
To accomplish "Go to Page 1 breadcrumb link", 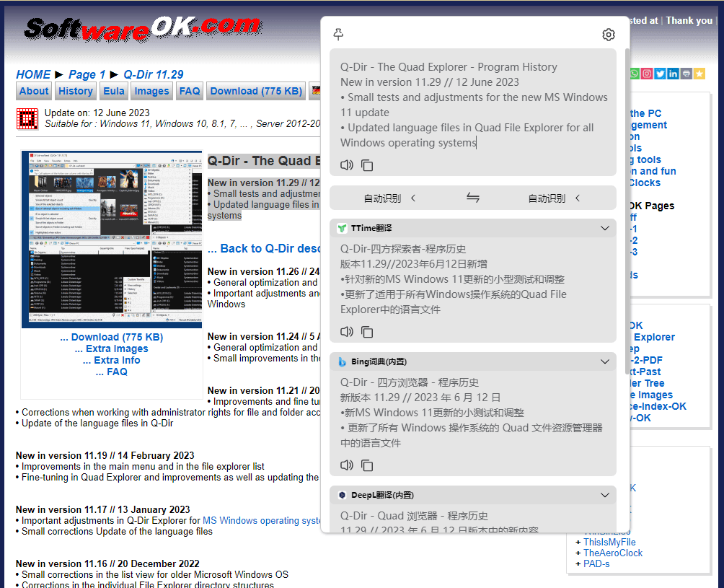I will coord(87,74).
